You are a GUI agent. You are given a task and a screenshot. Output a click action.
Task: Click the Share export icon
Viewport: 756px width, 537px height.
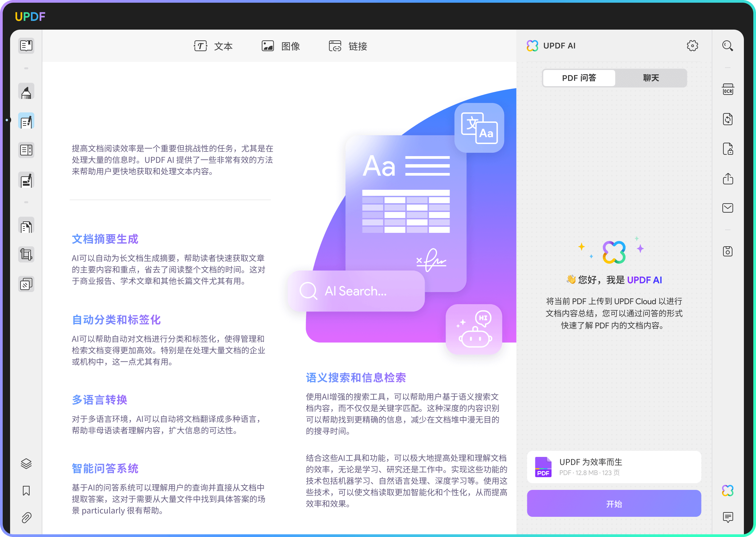(728, 179)
